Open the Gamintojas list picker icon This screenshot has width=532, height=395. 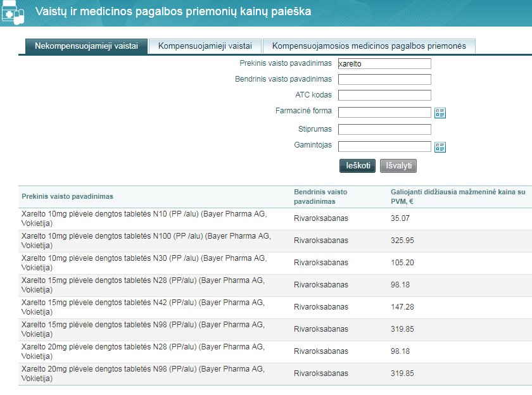click(x=440, y=147)
